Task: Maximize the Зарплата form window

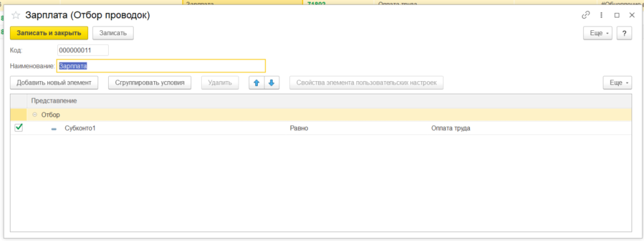Action: coord(616,15)
